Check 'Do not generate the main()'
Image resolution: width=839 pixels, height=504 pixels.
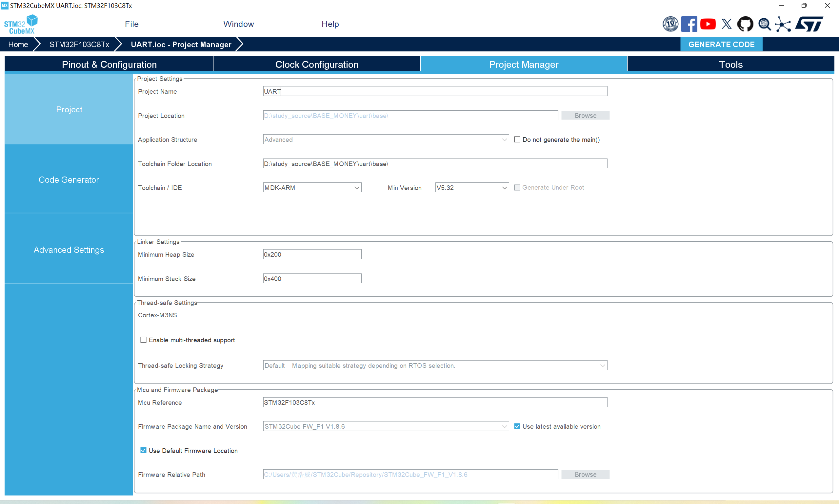[517, 140]
